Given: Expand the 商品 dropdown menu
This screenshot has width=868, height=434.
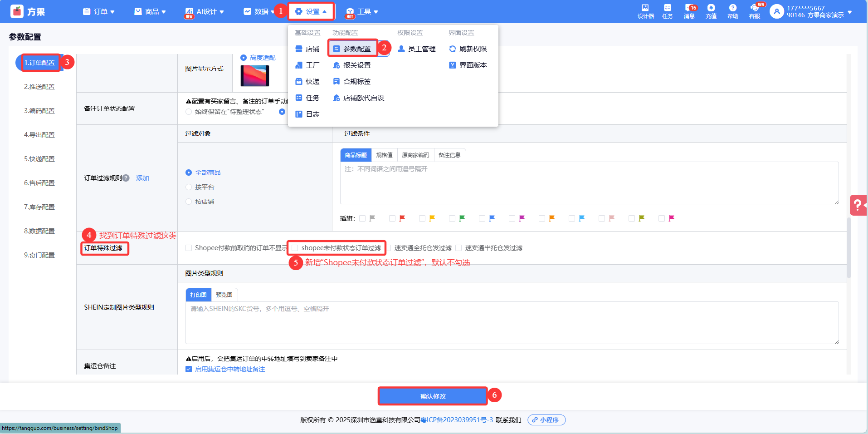Looking at the screenshot, I should (150, 12).
